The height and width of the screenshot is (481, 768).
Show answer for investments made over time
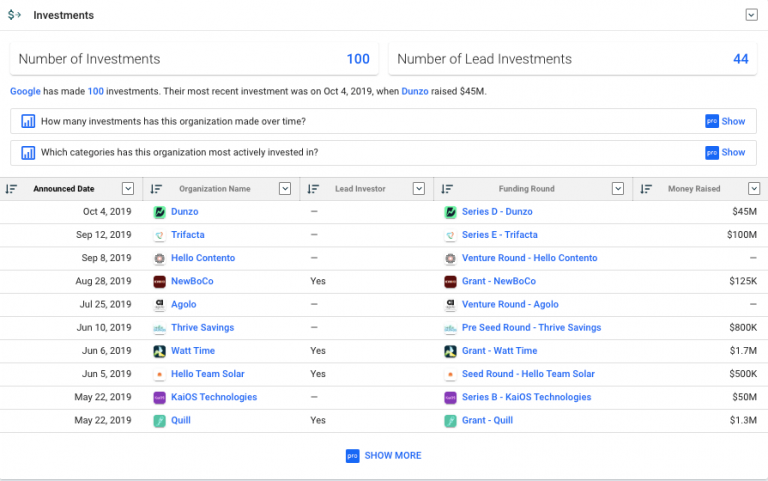pos(726,121)
